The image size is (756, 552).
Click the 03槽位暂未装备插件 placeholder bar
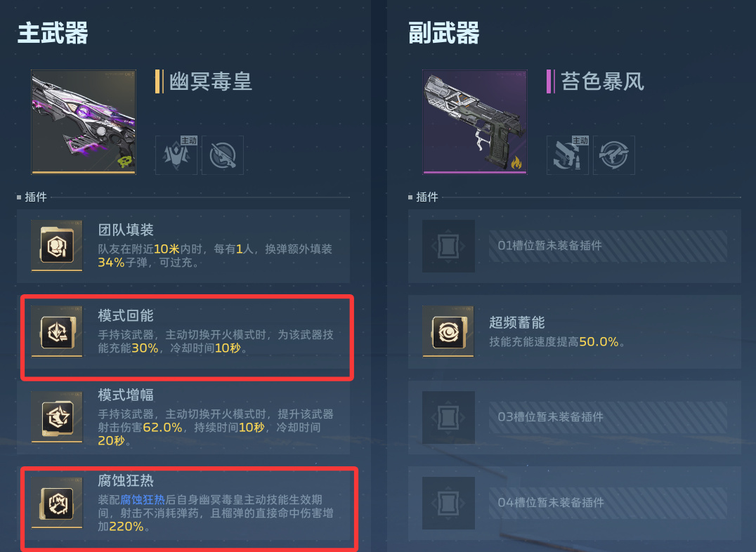608,417
